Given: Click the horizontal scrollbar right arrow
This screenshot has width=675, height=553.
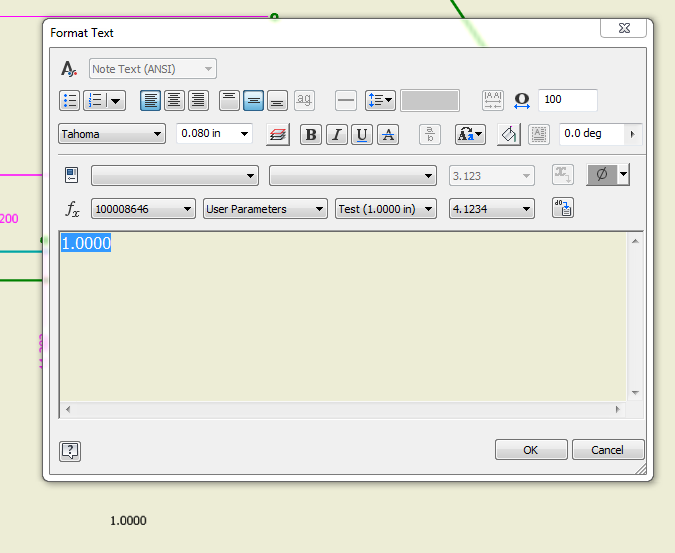Looking at the screenshot, I should pos(618,409).
